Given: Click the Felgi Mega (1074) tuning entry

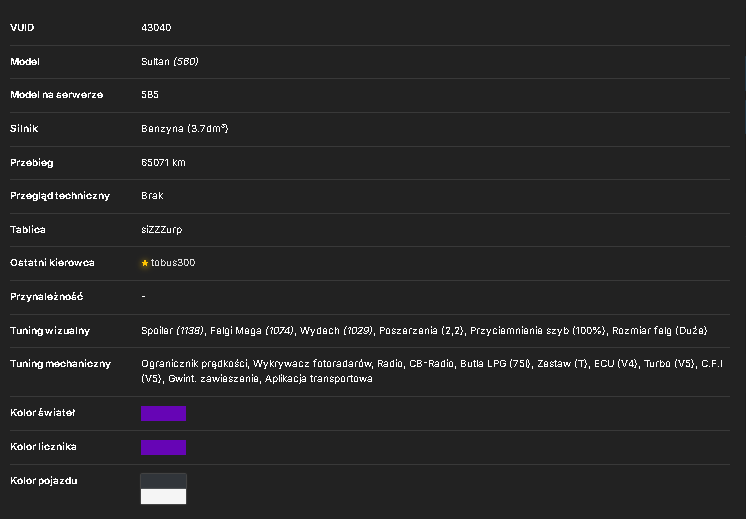Looking at the screenshot, I should pos(252,330).
